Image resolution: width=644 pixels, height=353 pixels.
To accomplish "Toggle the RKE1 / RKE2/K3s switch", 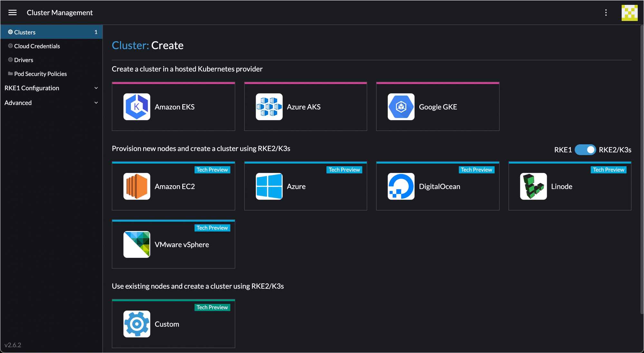I will point(585,150).
